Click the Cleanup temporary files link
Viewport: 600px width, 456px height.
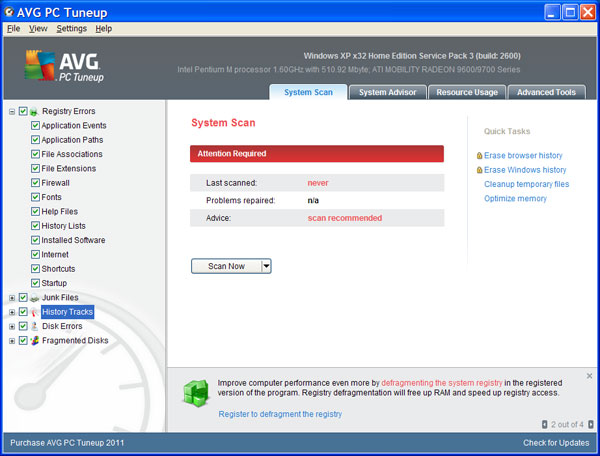coord(527,184)
